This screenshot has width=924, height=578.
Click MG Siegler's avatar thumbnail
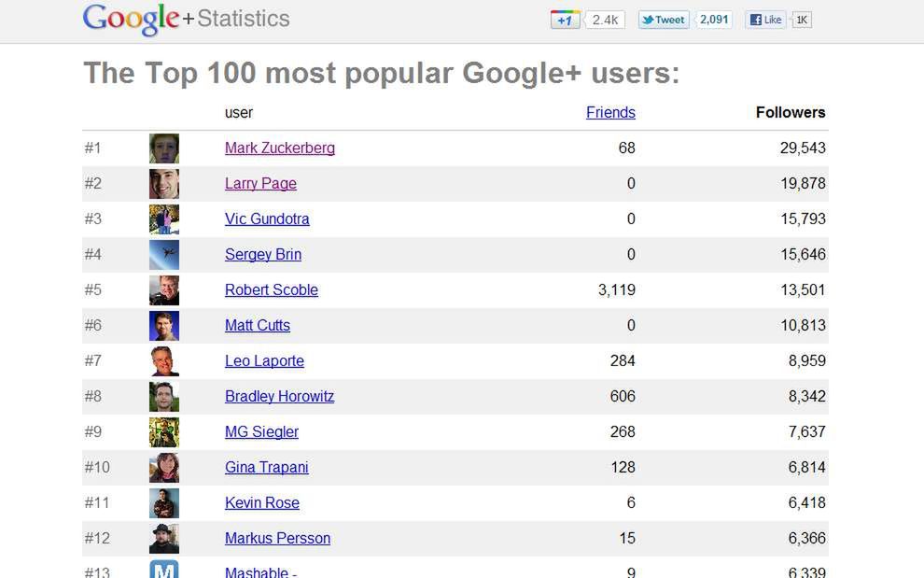[164, 431]
